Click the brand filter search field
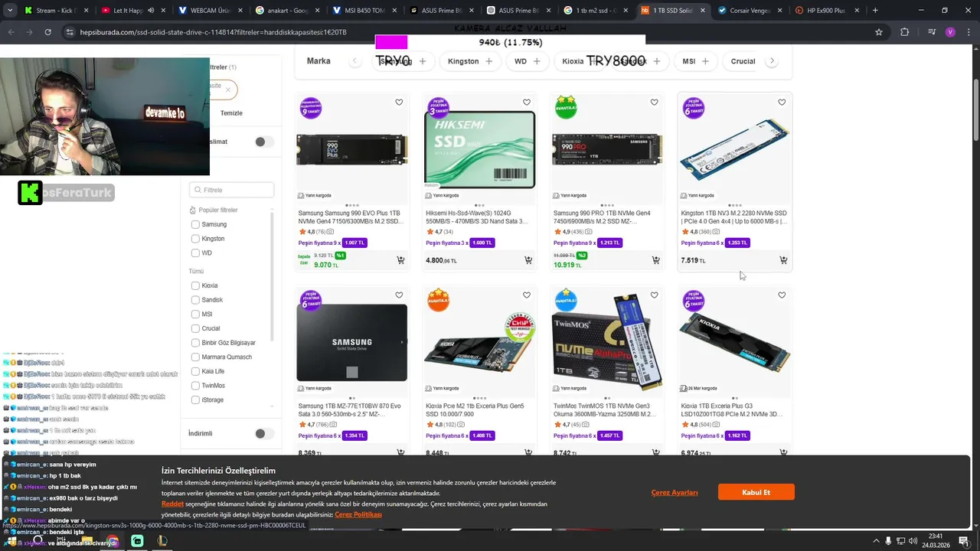Viewport: 980px width, 551px height. point(231,190)
